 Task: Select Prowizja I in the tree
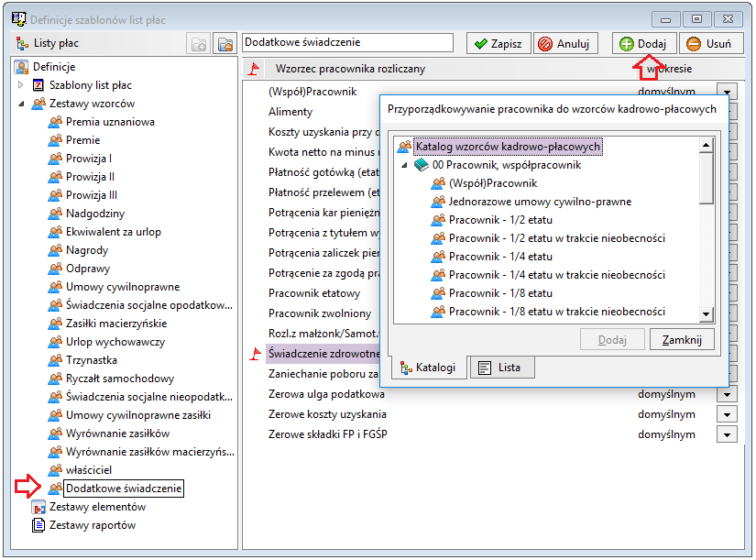pos(89,159)
